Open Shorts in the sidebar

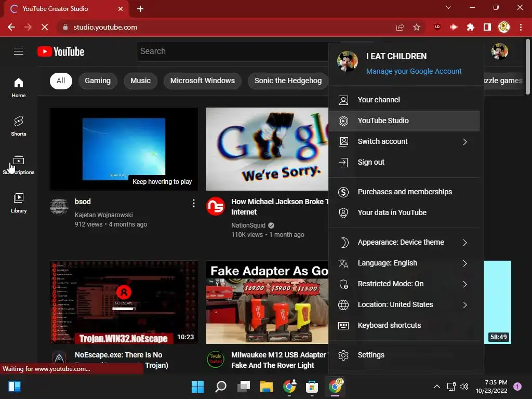[x=19, y=126]
